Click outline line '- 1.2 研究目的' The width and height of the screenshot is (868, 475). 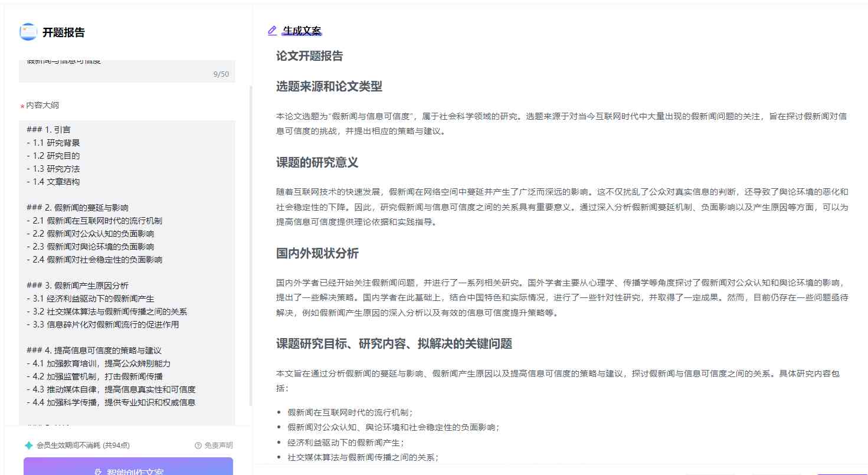click(x=53, y=156)
